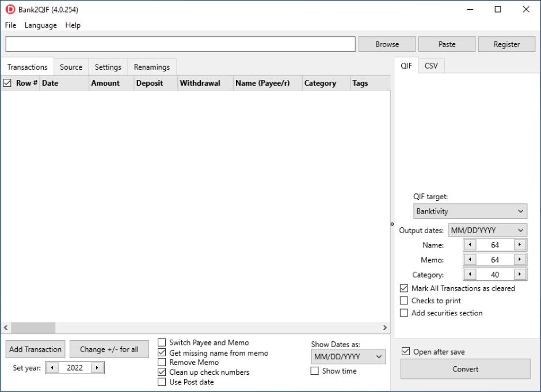Screen dimensions: 541x392
Task: Sort by the Category column header
Action: [326, 83]
